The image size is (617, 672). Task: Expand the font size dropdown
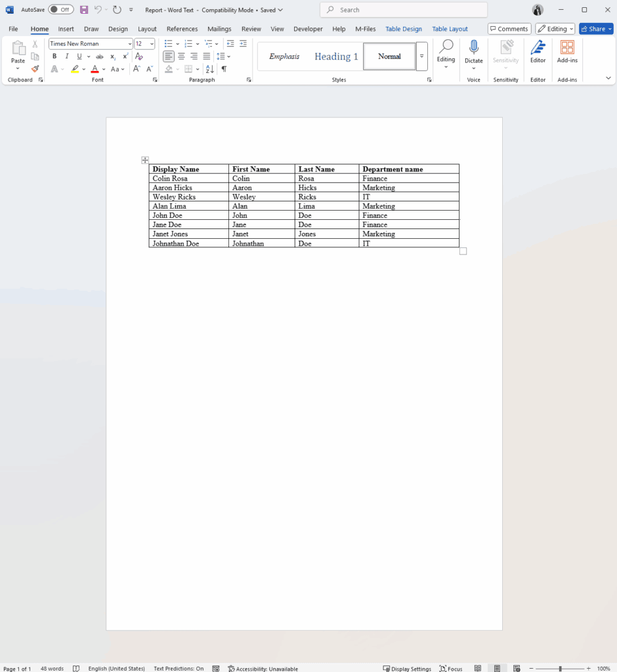tap(152, 44)
